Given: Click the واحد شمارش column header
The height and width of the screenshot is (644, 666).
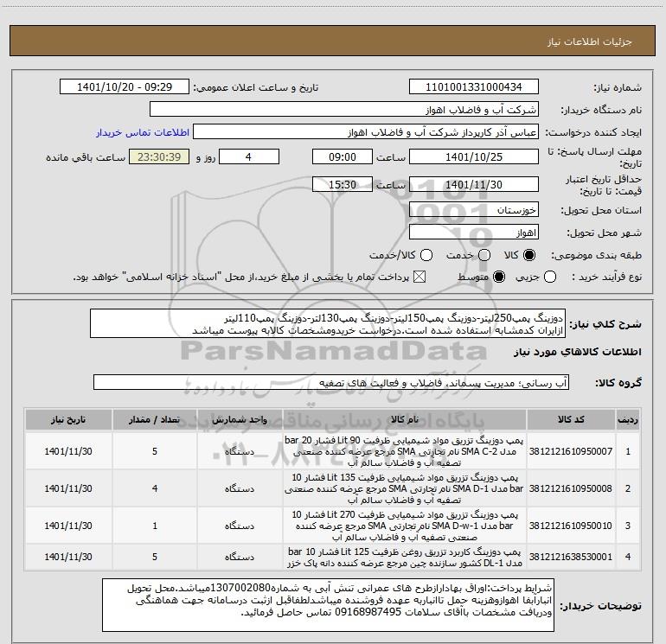Looking at the screenshot, I should 240,419.
